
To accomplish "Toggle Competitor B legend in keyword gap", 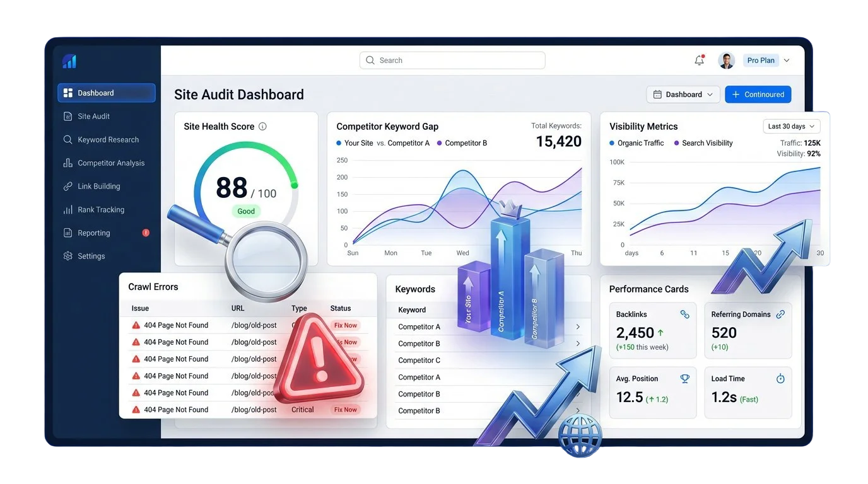I will pyautogui.click(x=462, y=143).
